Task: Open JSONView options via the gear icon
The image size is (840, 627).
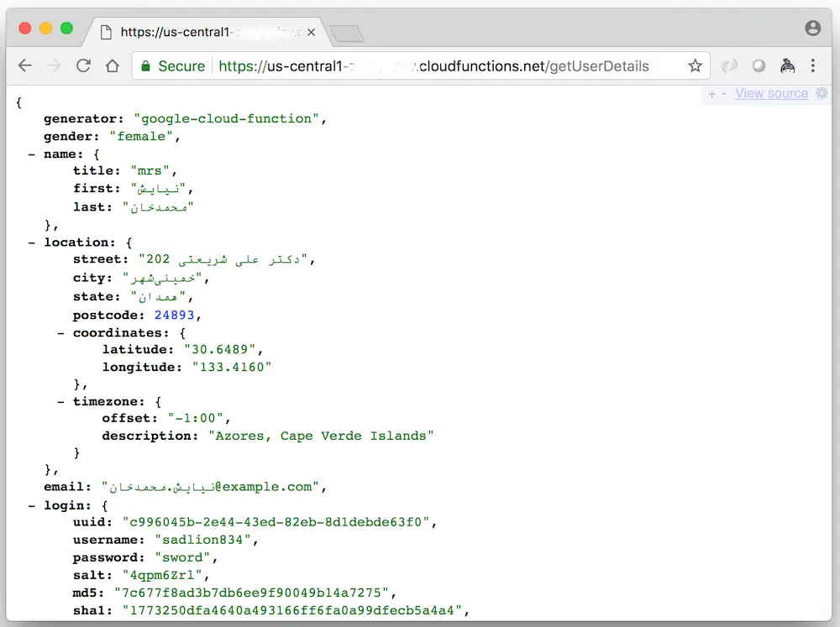Action: 822,93
